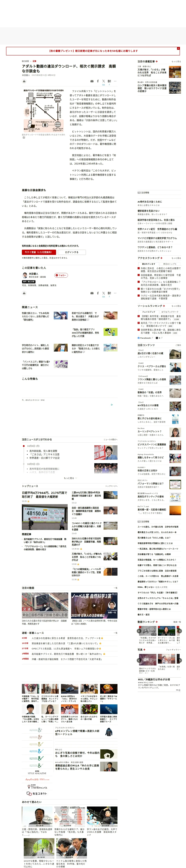
Task: Open the 動画一覧 link beside 動画ランキング
Action: coord(177,622)
